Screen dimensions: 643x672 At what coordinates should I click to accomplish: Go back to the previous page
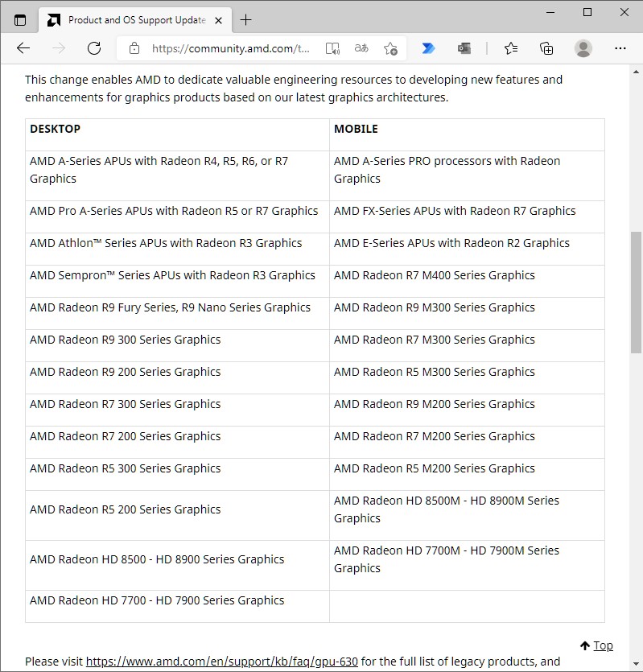pos(23,48)
